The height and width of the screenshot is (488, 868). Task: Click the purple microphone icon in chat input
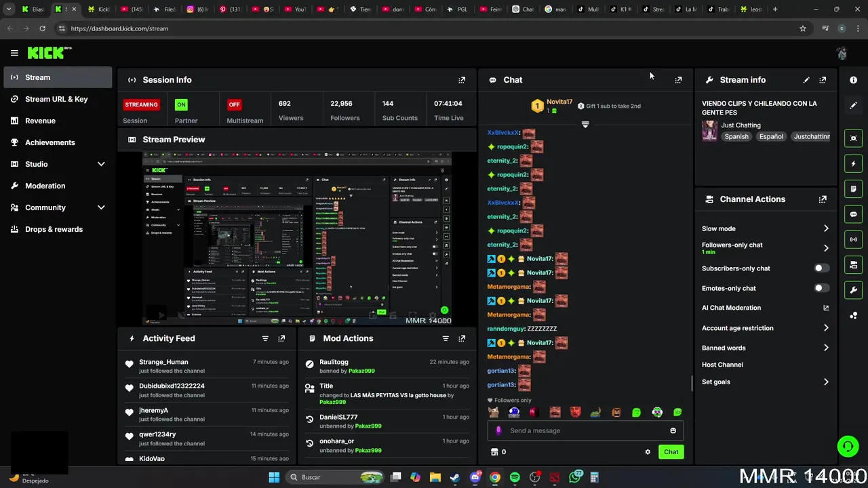coord(498,430)
